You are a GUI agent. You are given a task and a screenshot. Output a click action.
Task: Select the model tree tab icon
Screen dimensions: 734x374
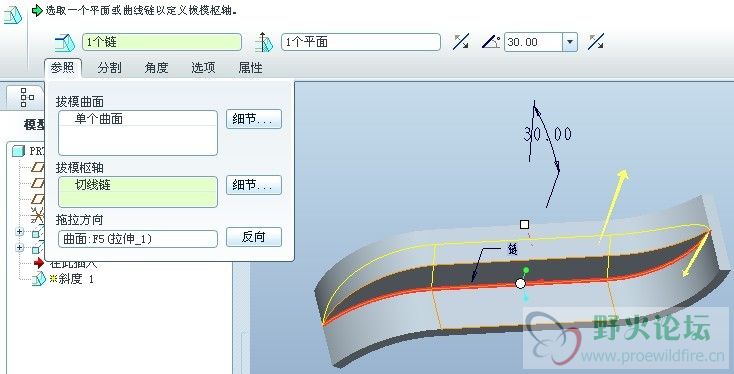pyautogui.click(x=27, y=97)
